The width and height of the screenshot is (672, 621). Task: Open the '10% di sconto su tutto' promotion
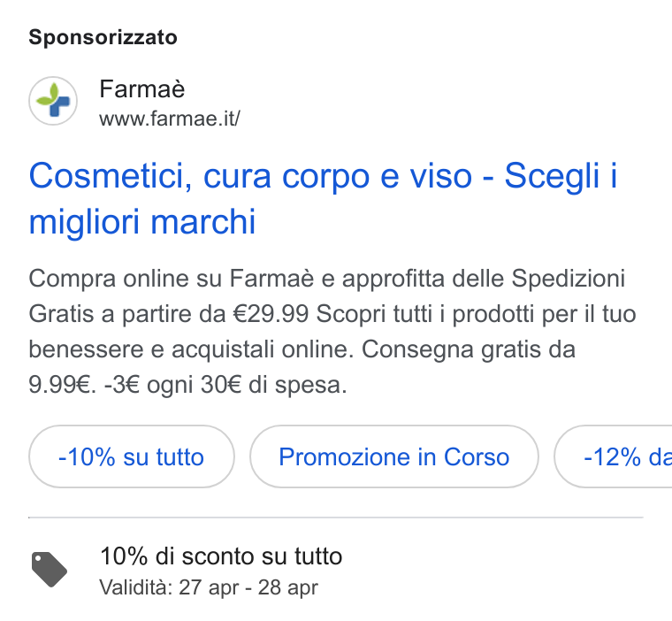point(221,556)
